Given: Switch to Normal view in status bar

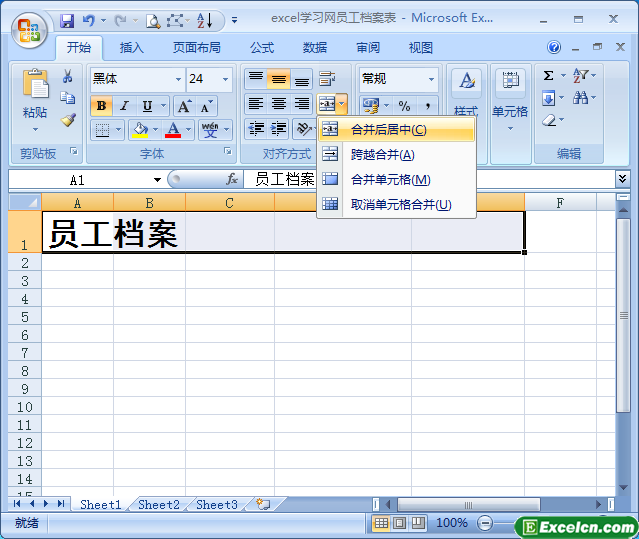Looking at the screenshot, I should point(381,523).
